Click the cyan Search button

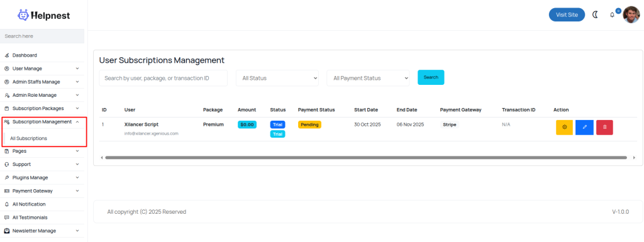click(x=431, y=77)
